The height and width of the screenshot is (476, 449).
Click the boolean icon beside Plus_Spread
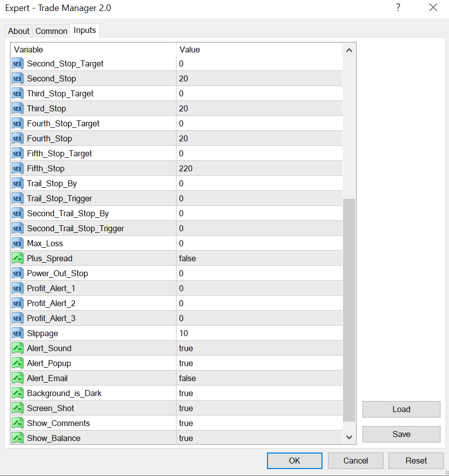click(17, 258)
